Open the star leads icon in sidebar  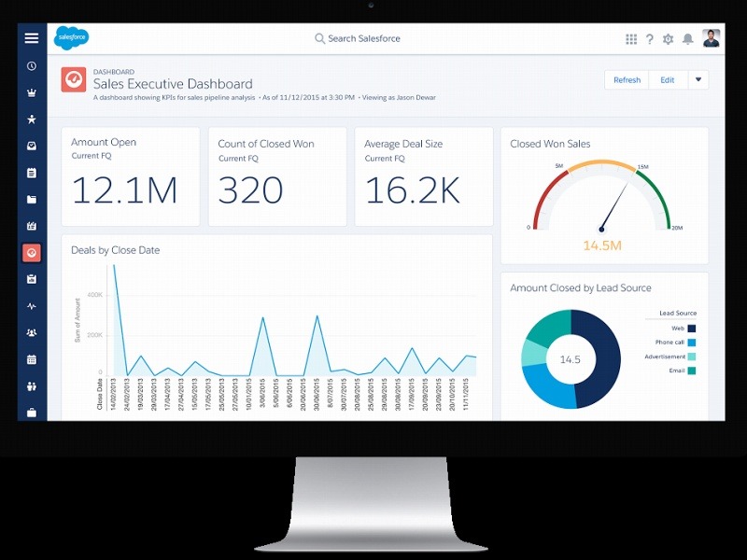[32, 119]
